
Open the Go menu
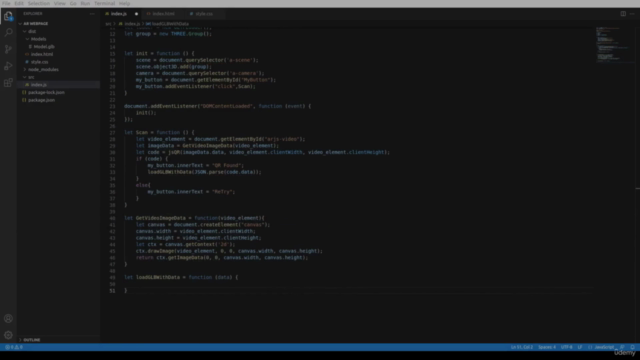[x=73, y=4]
